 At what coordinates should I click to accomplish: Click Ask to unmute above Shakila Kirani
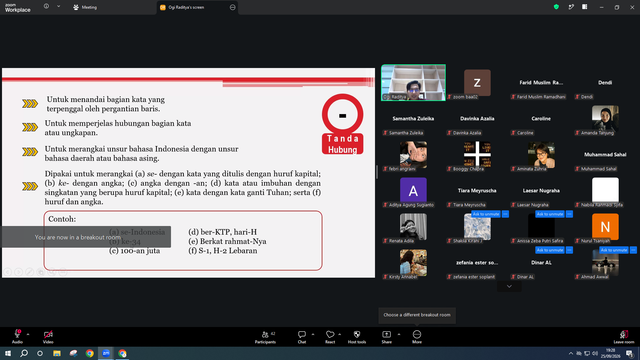486,214
